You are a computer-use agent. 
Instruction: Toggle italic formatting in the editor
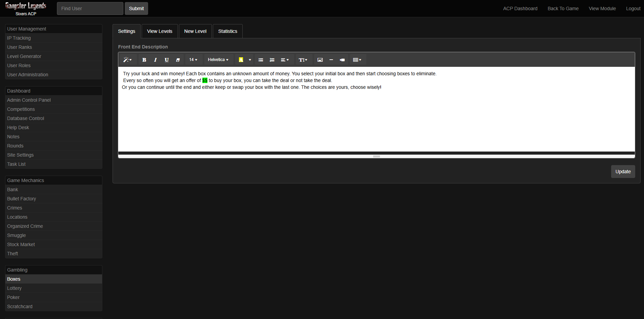(x=155, y=60)
